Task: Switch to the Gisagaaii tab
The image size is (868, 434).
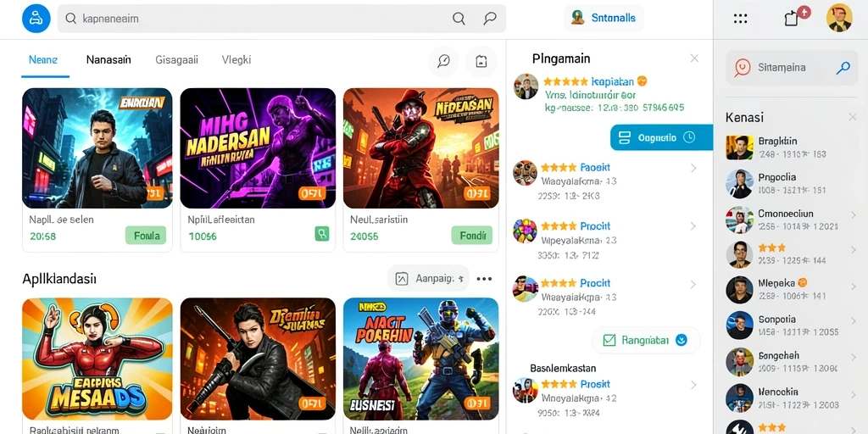Action: click(x=176, y=60)
